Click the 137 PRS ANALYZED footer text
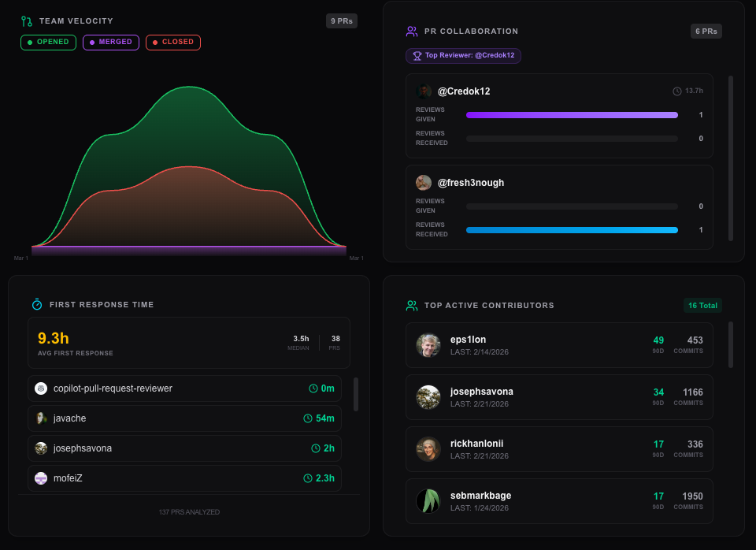756x550 pixels. coord(189,512)
